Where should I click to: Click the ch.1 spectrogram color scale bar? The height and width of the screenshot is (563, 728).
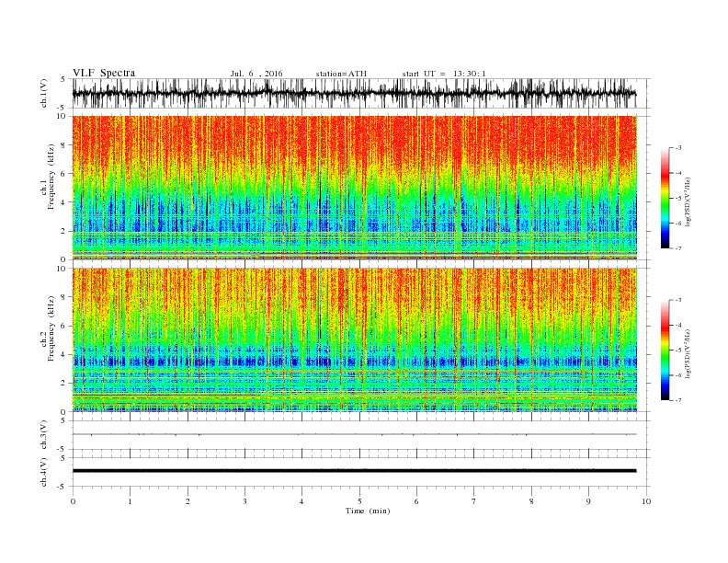(665, 198)
